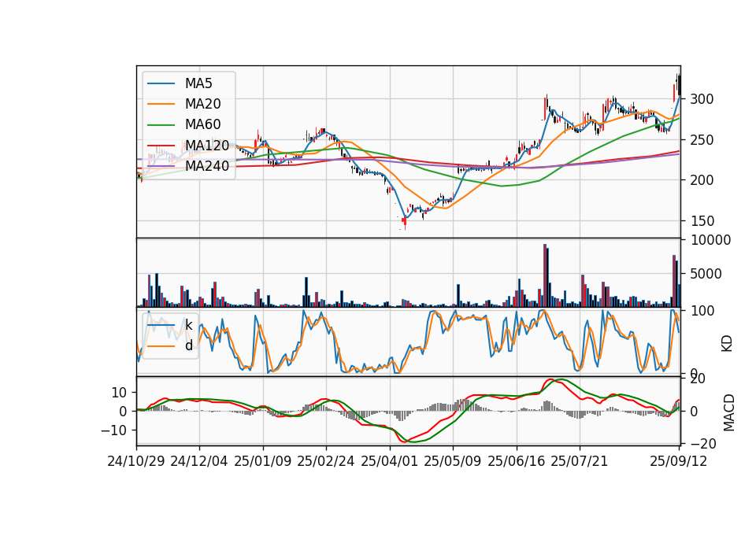The height and width of the screenshot is (543, 756).
Task: Click the tallest volume bar near 10000
Action: pos(545,275)
